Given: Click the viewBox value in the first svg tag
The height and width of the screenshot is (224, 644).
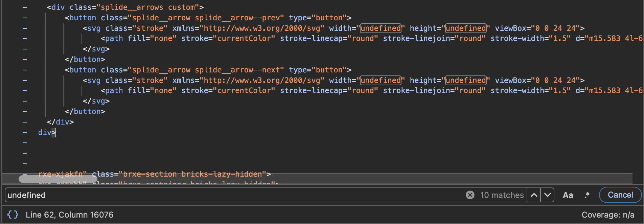Looking at the screenshot, I should (555, 28).
